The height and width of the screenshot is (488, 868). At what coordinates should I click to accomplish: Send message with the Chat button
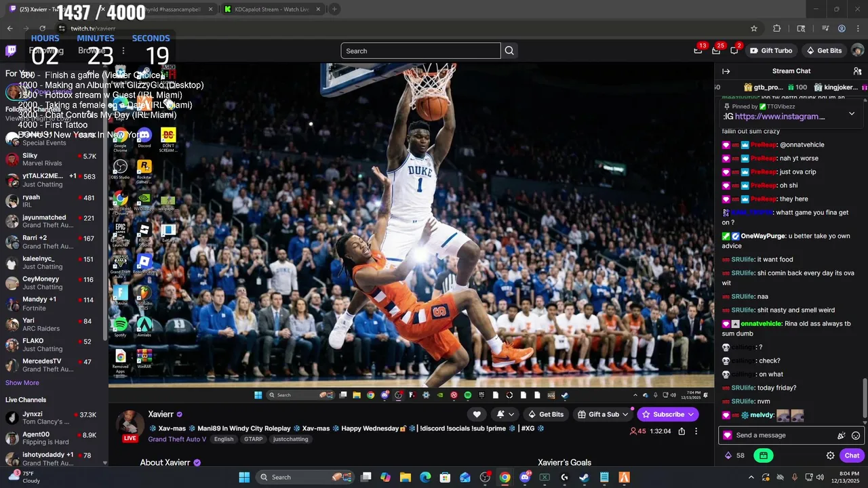852,455
